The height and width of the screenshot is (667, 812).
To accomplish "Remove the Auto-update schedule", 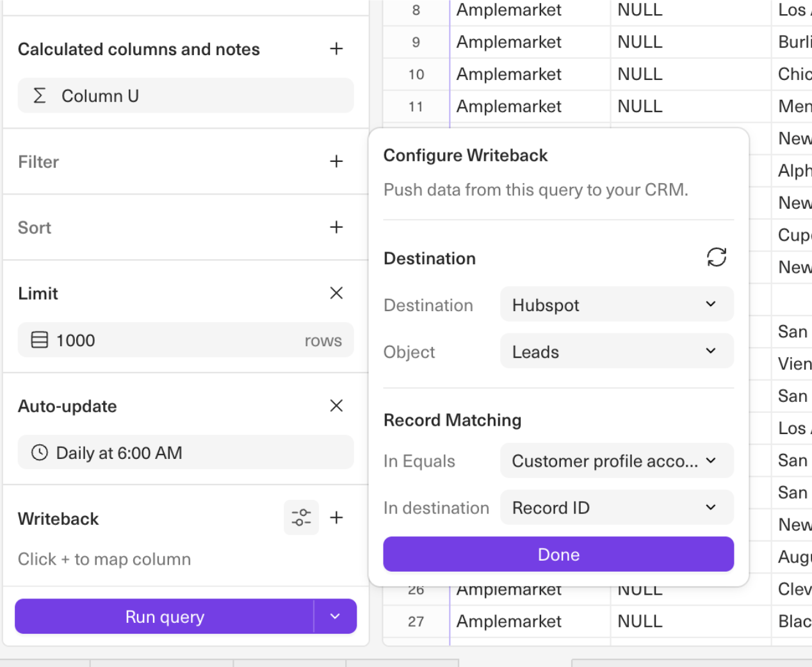I will 336,406.
